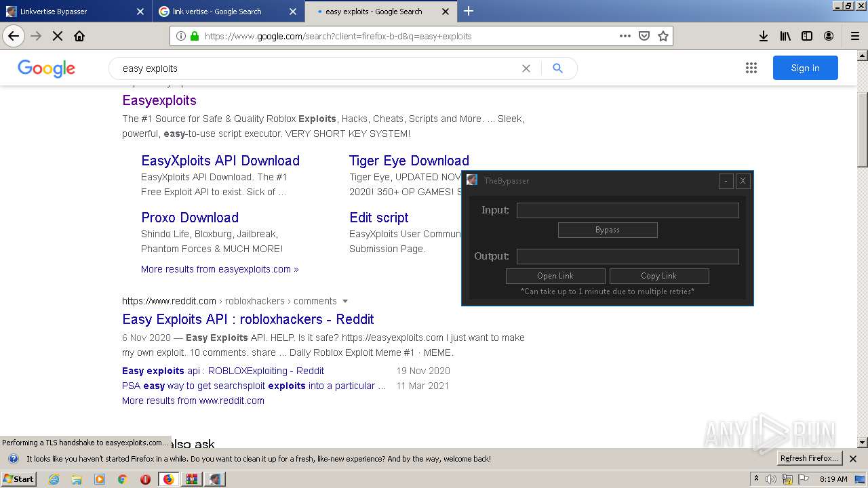
Task: Click the volume speaker tray icon
Action: point(771,479)
